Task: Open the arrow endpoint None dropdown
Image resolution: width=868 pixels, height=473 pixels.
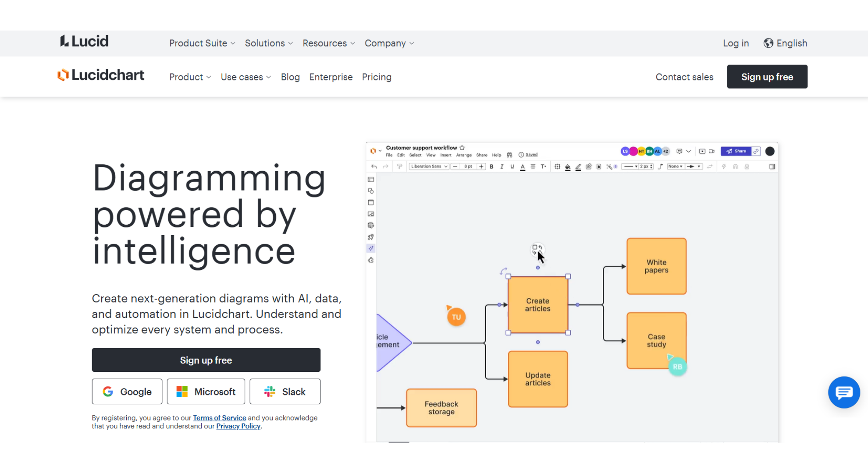Action: pos(676,166)
